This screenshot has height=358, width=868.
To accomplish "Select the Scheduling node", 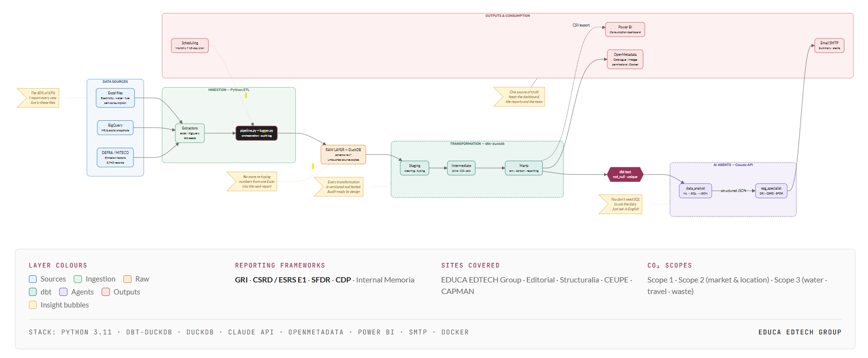I will (190, 45).
